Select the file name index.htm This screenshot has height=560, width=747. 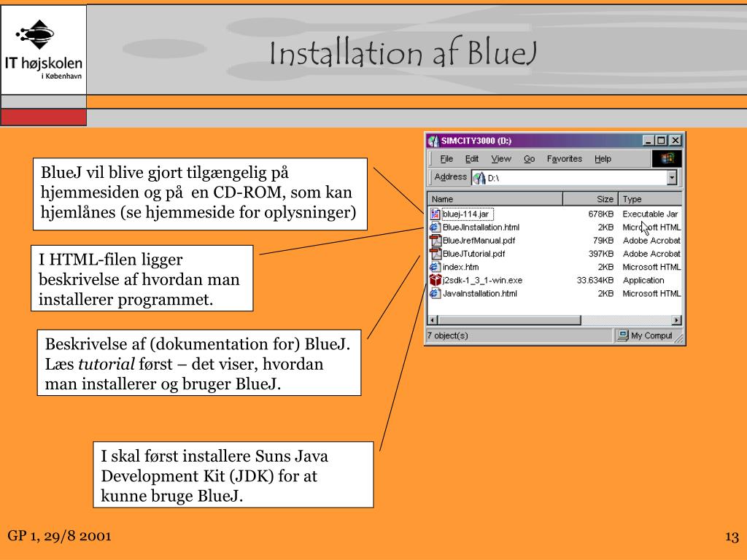click(461, 267)
